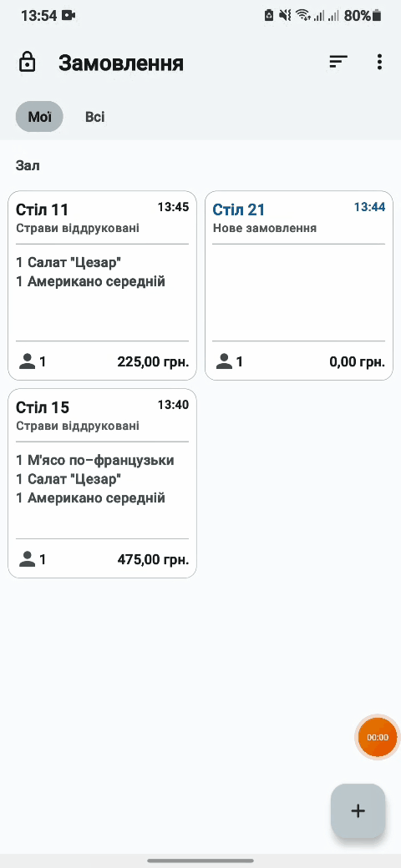Open the three-dot overflow menu

[379, 62]
